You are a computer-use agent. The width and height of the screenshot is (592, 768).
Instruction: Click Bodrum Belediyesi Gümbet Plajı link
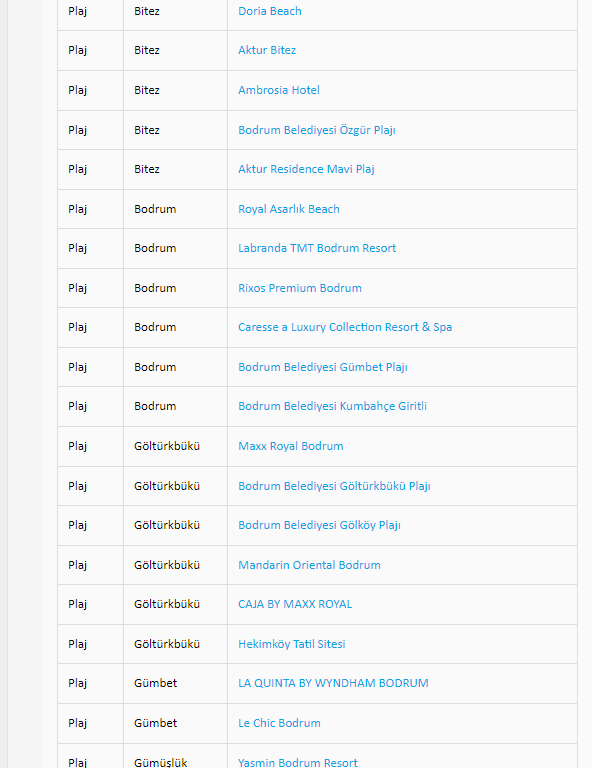[x=323, y=367]
